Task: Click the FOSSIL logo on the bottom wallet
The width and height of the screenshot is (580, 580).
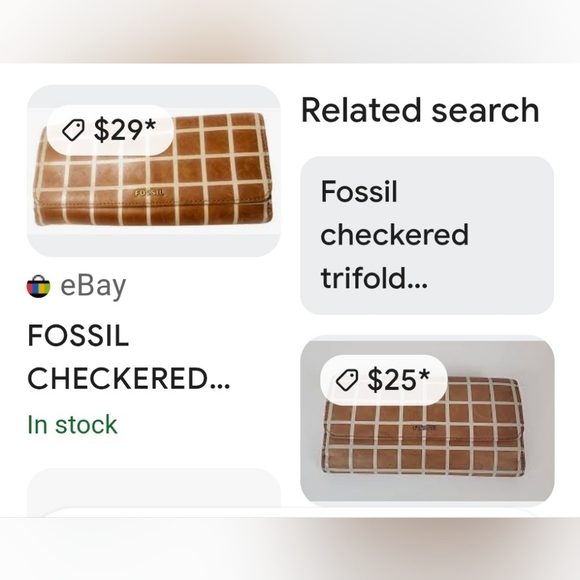Action: tap(425, 428)
